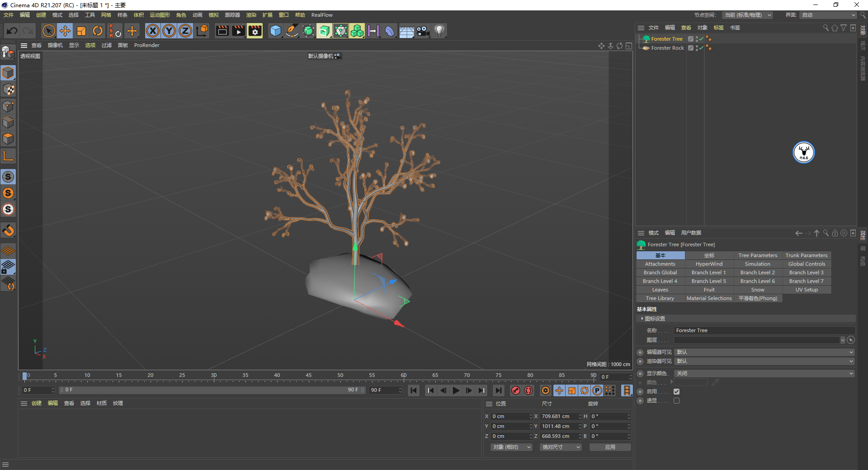Select the Scale tool
Screen dimensions: 868x470
(x=81, y=31)
